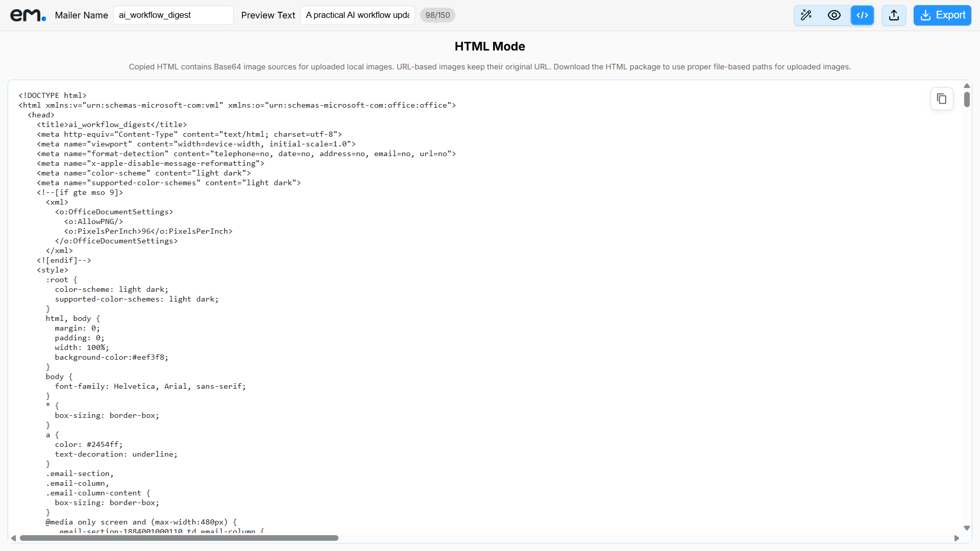Image resolution: width=980 pixels, height=551 pixels.
Task: Click the scroll down arrow
Action: [967, 528]
